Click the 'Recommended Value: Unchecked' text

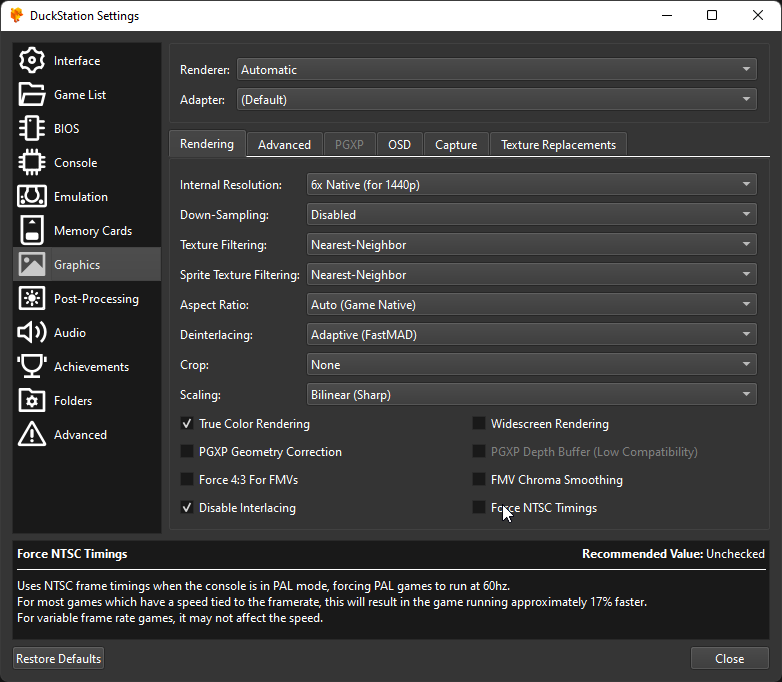[673, 554]
